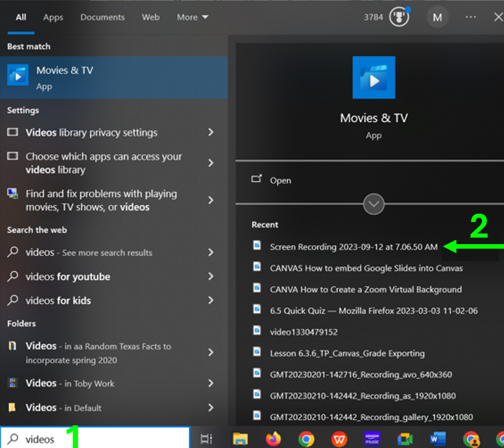Open File Explorer from the taskbar
This screenshot has width=504, height=448.
[241, 439]
